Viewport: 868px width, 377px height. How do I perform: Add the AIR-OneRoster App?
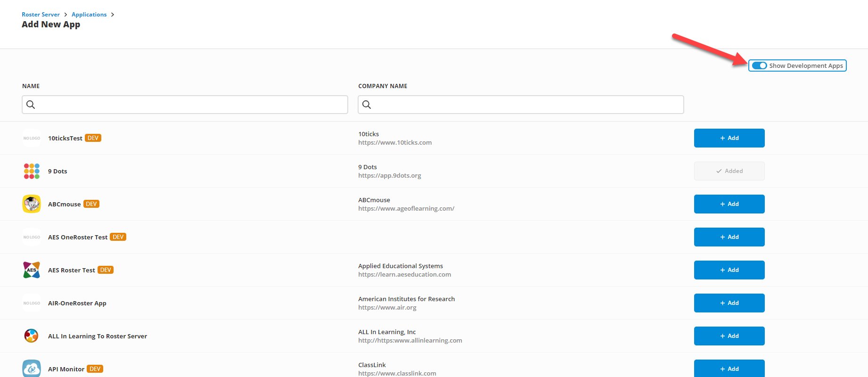point(729,303)
